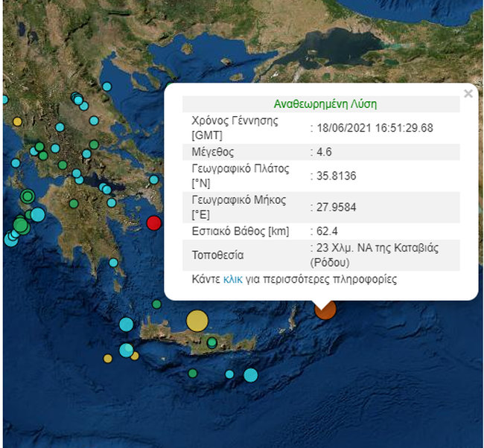Select the cyan marker south of the Peloponnese
This screenshot has height=448, width=484.
[113, 262]
